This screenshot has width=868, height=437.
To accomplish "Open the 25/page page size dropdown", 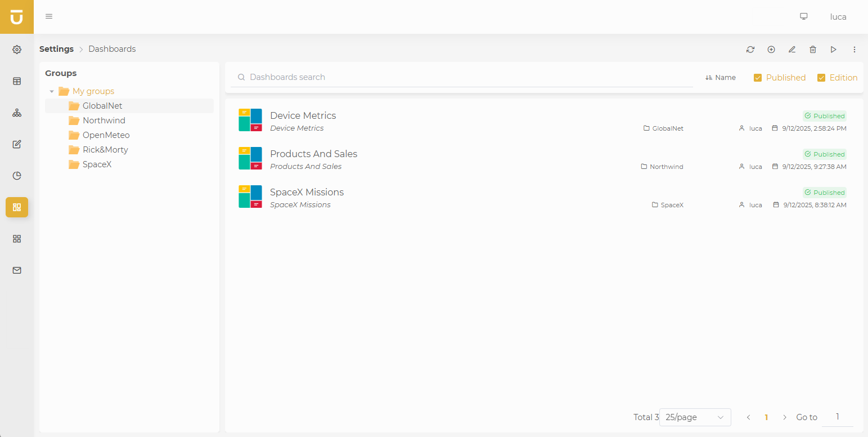I will (x=695, y=417).
